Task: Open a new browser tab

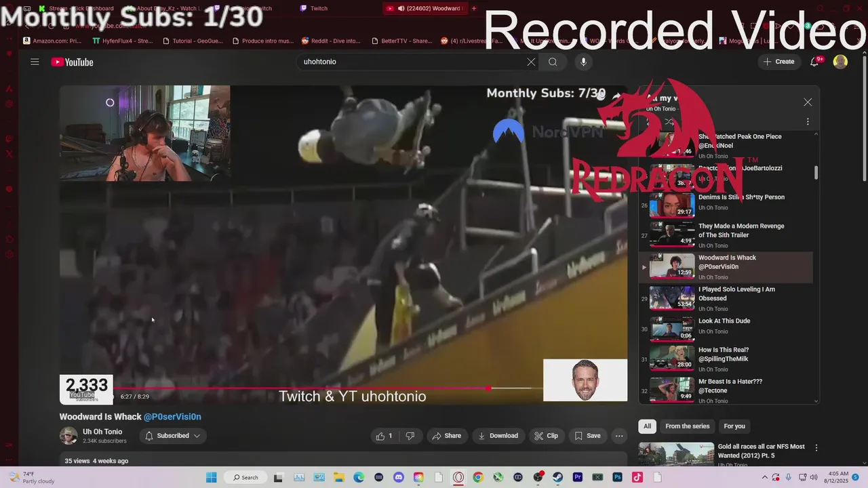Action: 474,8
